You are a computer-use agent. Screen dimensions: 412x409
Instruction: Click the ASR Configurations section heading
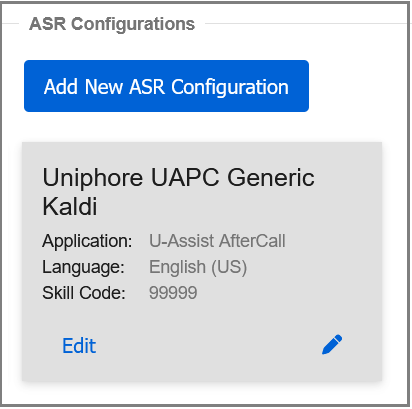(112, 24)
